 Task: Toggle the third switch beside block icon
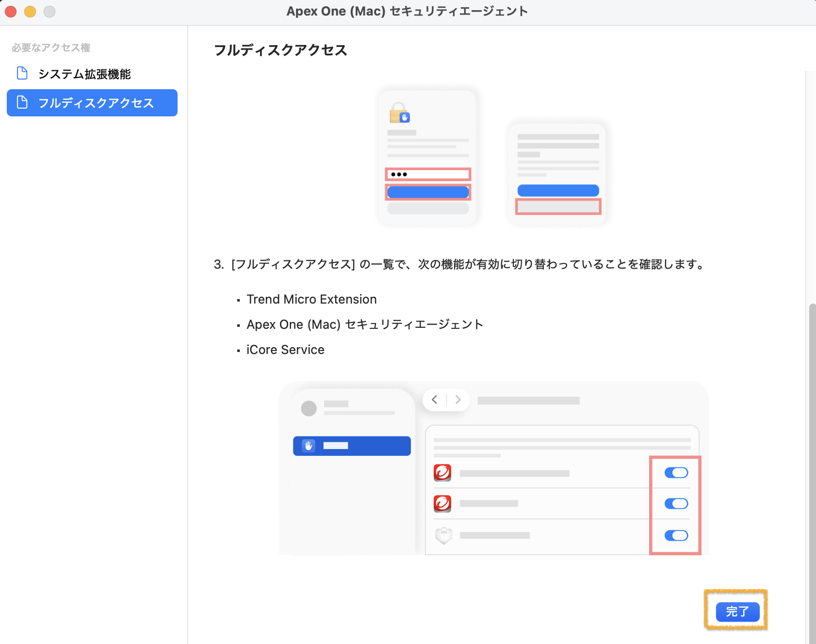pos(676,535)
